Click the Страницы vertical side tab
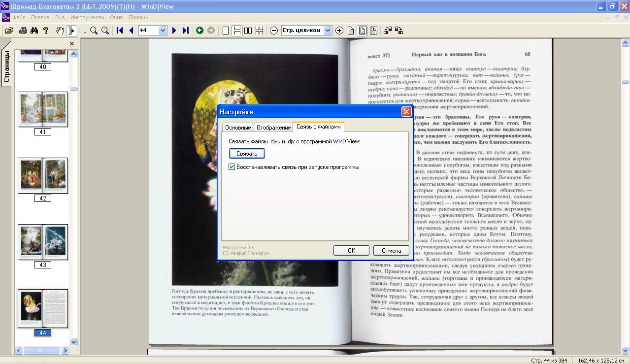Viewport: 630px width, 364px height. coord(6,67)
